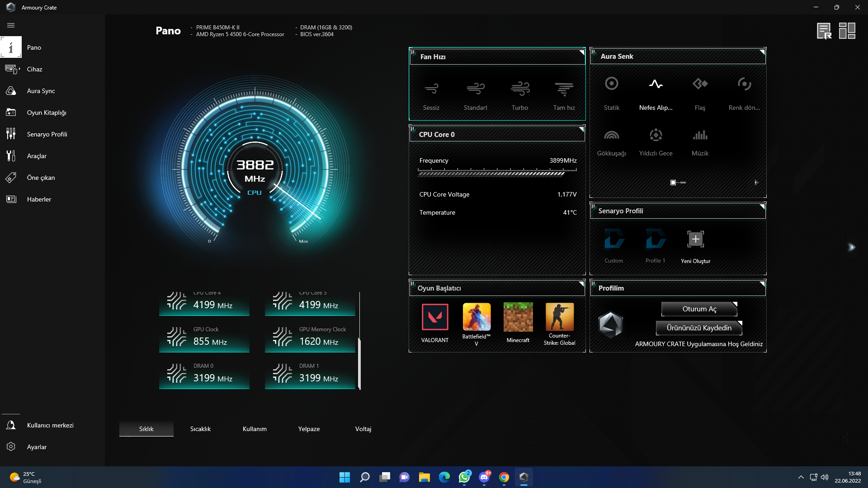Launch Battlefield V from game launcher
The image size is (868, 488).
pos(476,324)
